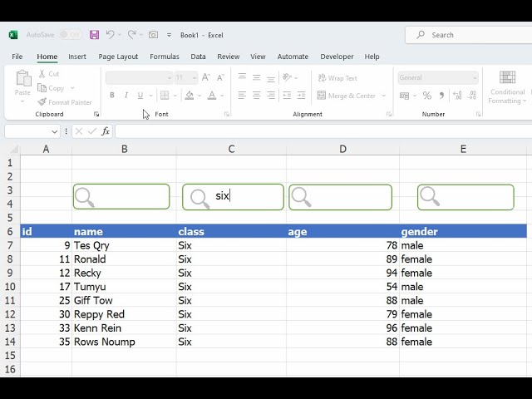Toggle Bold formatting button
532x399 pixels.
click(x=112, y=96)
